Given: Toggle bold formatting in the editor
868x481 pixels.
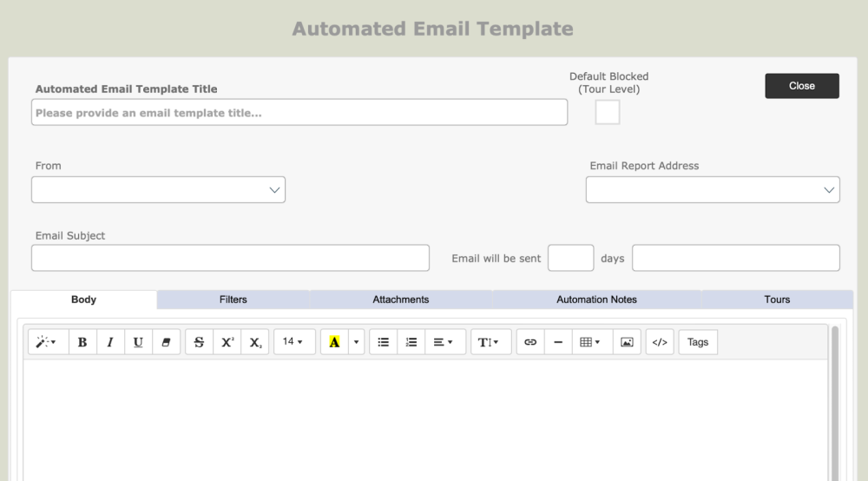Looking at the screenshot, I should (x=82, y=342).
